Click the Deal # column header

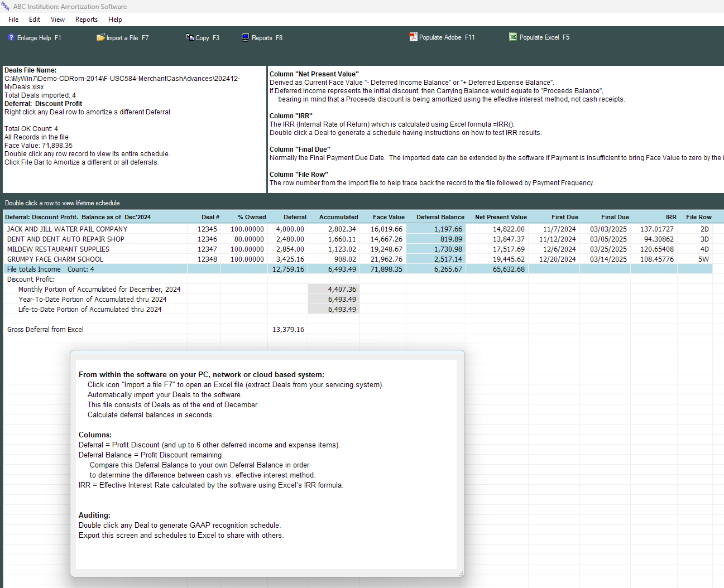pos(210,217)
